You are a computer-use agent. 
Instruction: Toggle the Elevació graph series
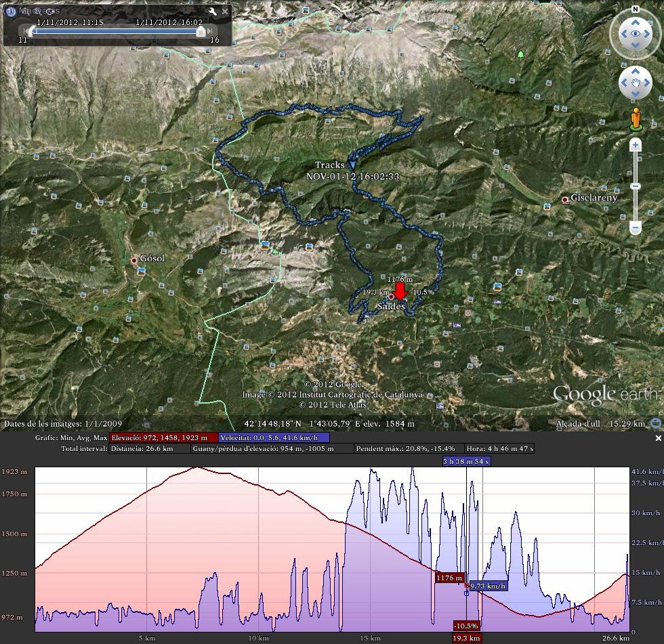163,438
